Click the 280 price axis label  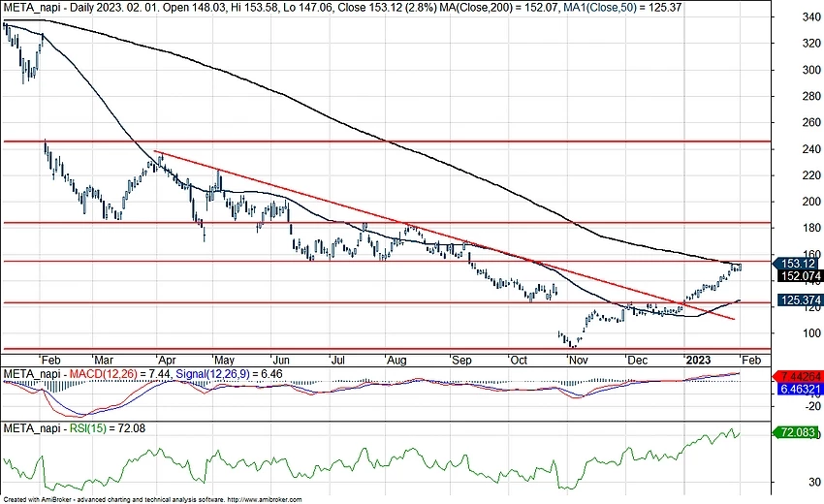(x=810, y=96)
